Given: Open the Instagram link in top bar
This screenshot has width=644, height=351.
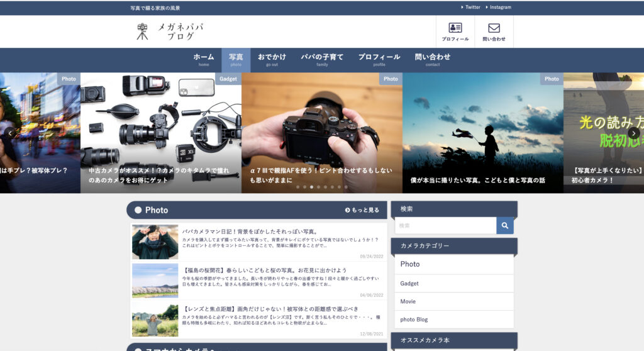Looking at the screenshot, I should 499,8.
